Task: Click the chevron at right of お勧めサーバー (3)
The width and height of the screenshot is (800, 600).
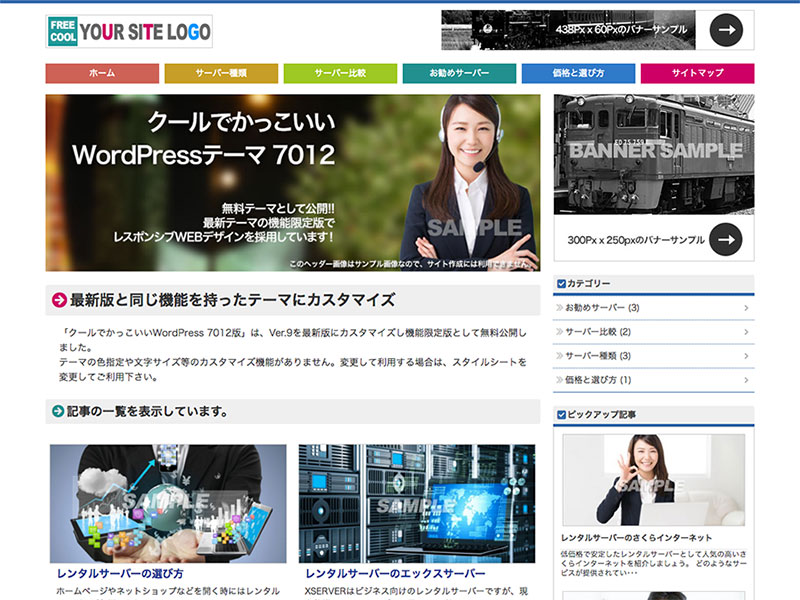Action: (x=746, y=308)
